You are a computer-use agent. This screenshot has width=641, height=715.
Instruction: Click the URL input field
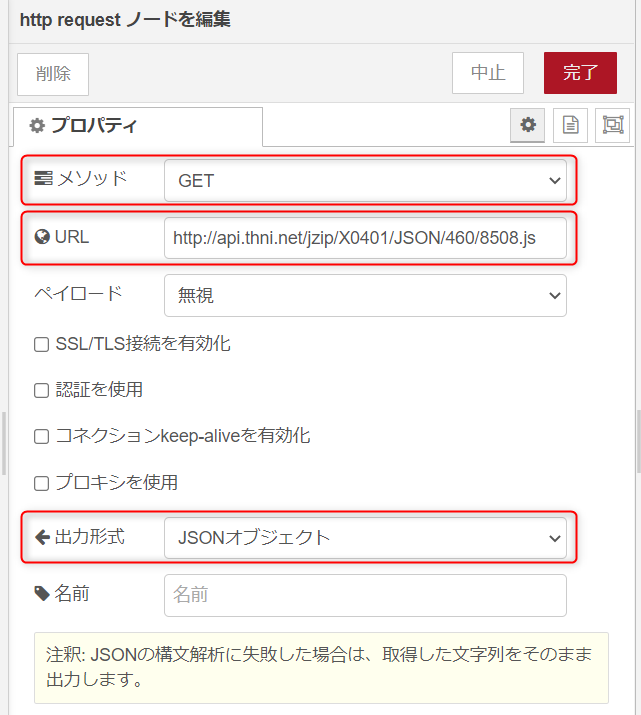tap(365, 238)
